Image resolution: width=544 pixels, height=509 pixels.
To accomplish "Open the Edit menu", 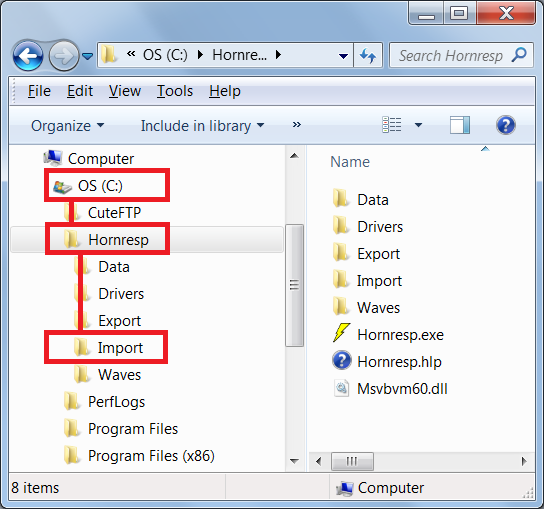I will coord(80,91).
